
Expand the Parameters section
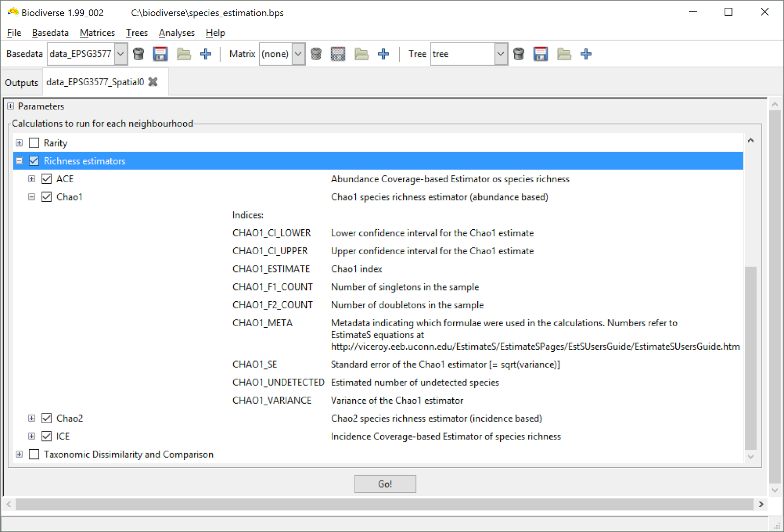(x=10, y=106)
